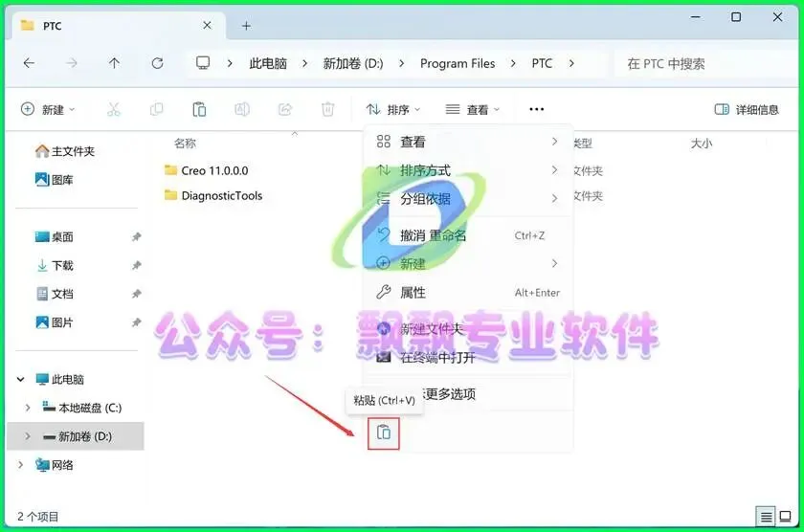Open the 排序 sort dropdown
The image size is (804, 532).
click(393, 109)
